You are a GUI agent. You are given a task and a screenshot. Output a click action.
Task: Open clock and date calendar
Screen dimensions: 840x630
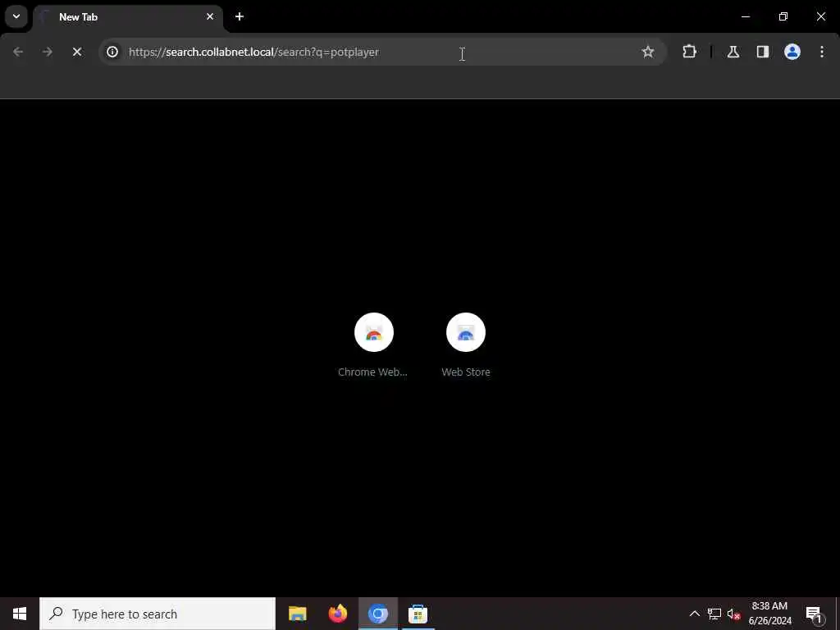[x=769, y=614]
